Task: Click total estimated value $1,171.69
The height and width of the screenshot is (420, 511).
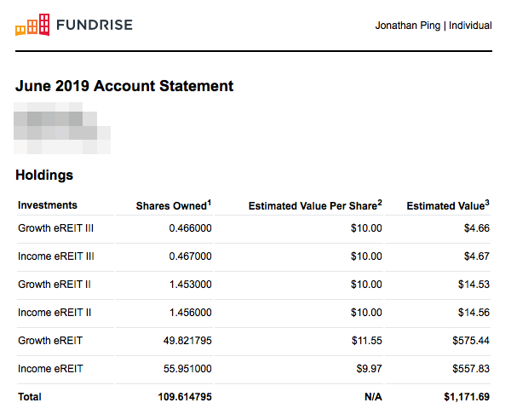Action: 467,397
